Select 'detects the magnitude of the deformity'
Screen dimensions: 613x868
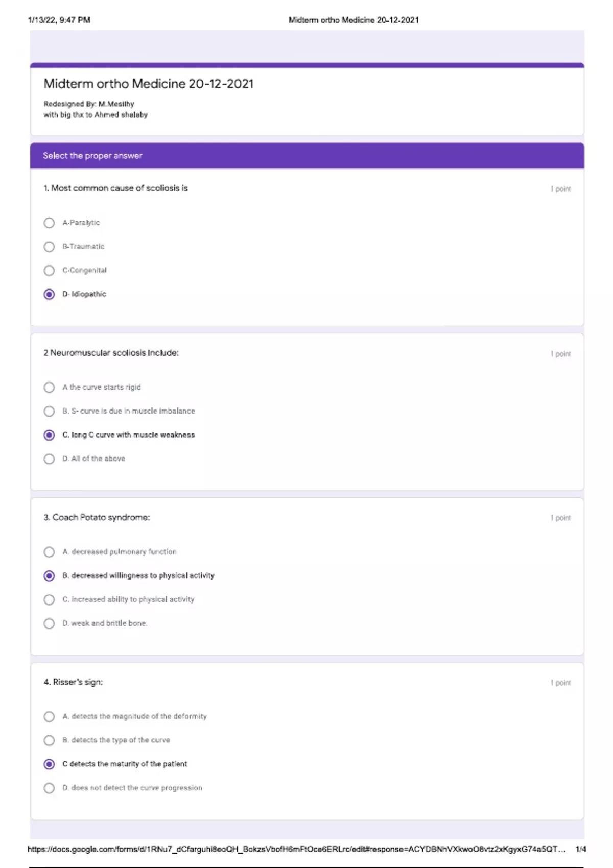(x=49, y=717)
